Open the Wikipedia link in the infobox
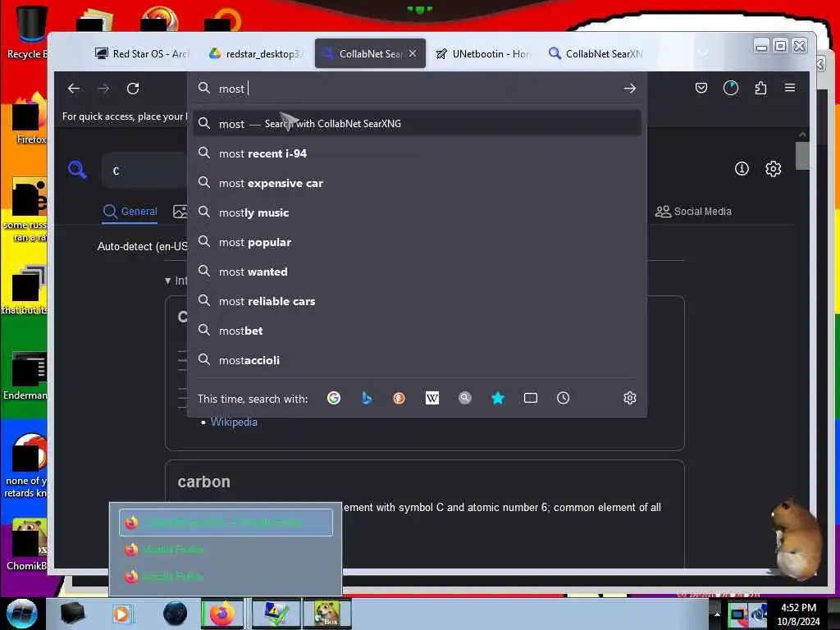840x630 pixels. [234, 422]
